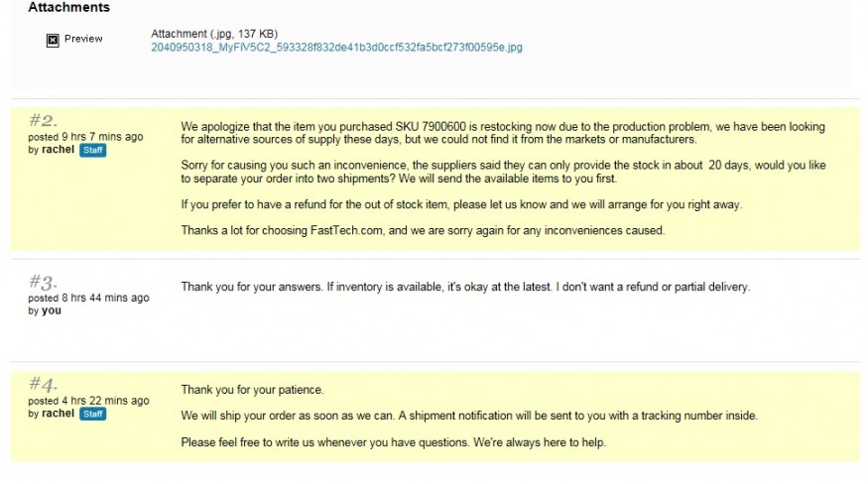Click the Staff badge on post #2
The height and width of the screenshot is (484, 868).
click(93, 150)
